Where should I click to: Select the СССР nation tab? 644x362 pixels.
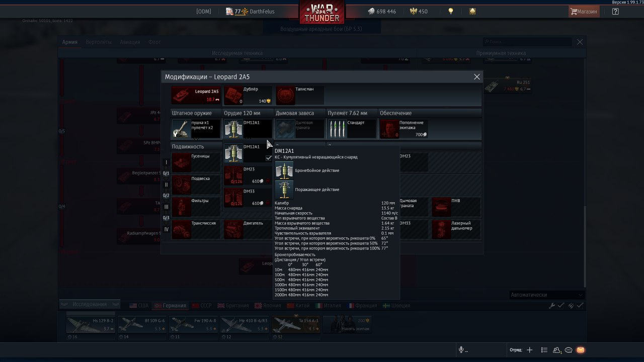tap(202, 305)
